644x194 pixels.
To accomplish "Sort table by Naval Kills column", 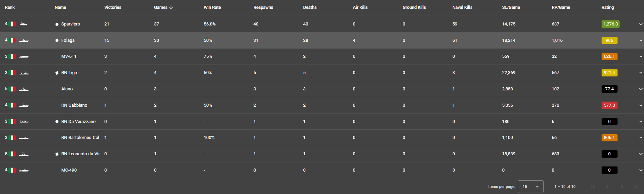I will pyautogui.click(x=462, y=7).
